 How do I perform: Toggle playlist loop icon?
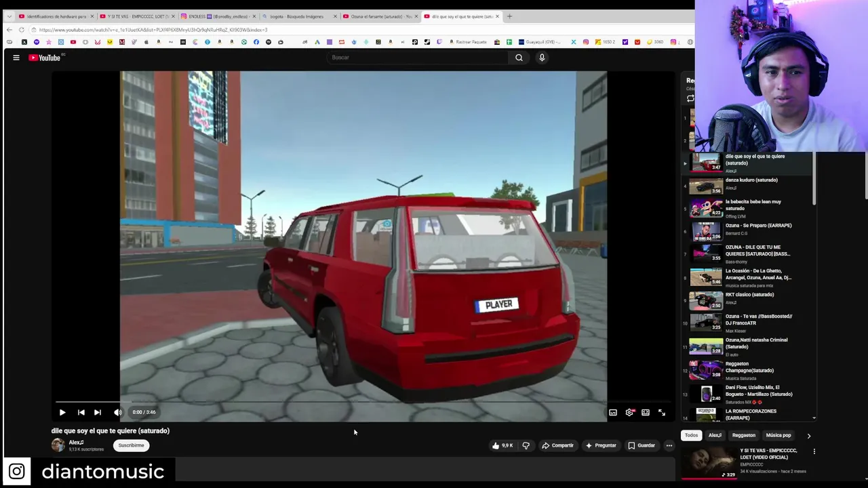690,99
